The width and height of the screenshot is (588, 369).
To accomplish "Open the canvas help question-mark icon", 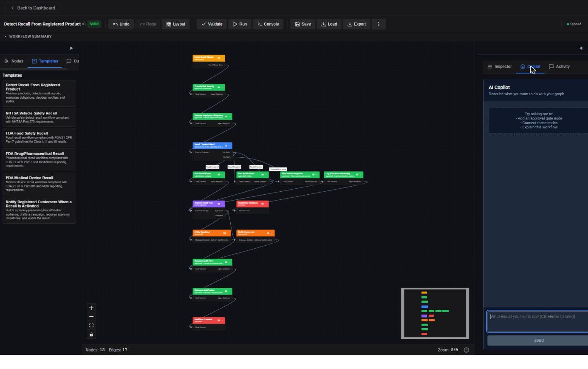I will coord(466,350).
